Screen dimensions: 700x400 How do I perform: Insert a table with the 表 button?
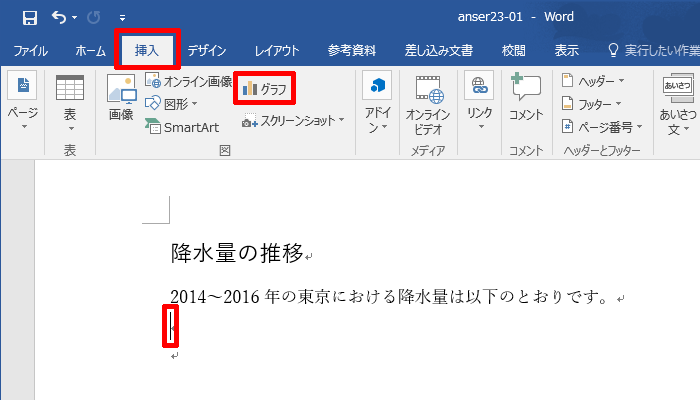coord(70,103)
